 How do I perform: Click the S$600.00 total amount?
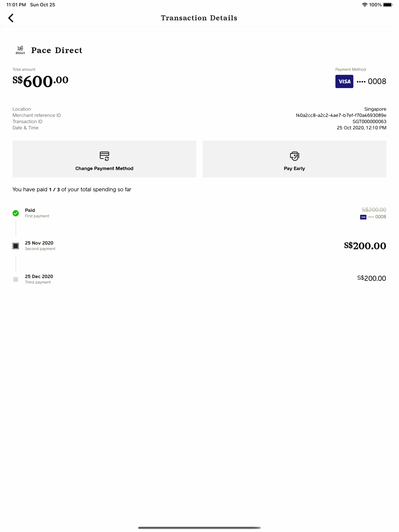[40, 81]
